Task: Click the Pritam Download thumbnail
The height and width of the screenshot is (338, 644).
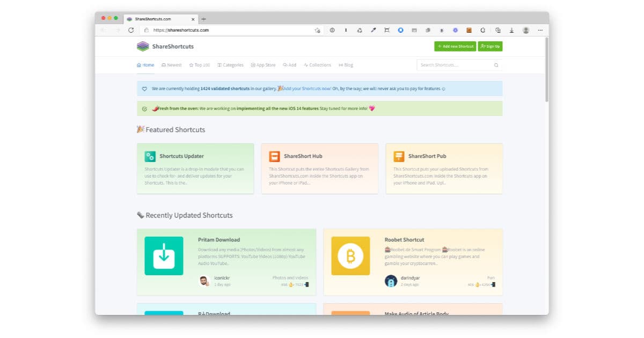Action: [x=164, y=256]
